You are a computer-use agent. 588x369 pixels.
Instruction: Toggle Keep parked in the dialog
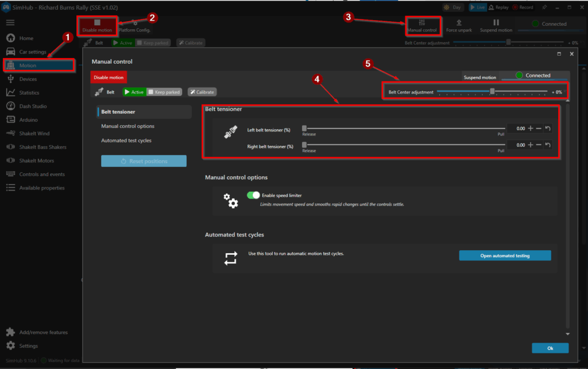(164, 92)
